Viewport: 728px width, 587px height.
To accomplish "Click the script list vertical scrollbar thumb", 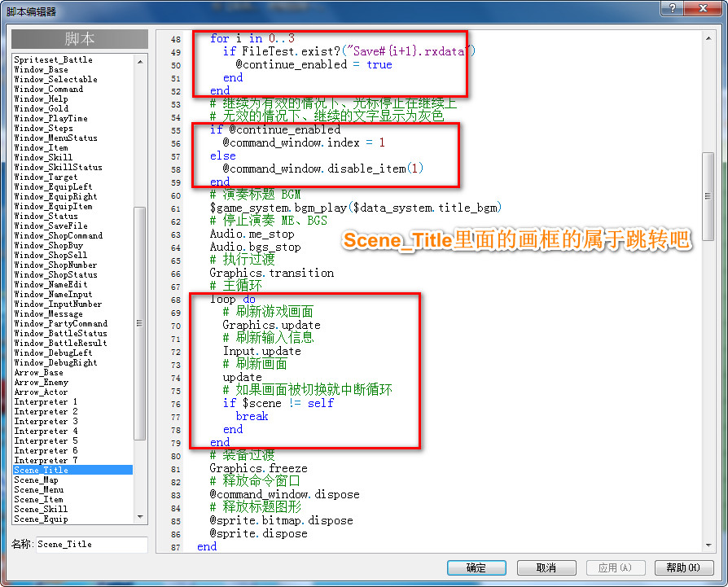I will [x=140, y=323].
